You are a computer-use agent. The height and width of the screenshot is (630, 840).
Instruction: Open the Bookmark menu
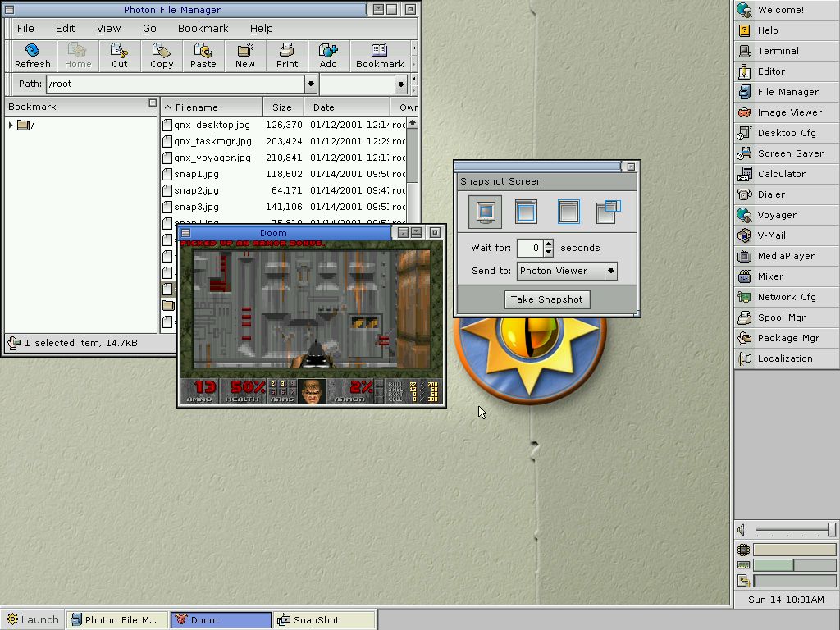coord(203,28)
